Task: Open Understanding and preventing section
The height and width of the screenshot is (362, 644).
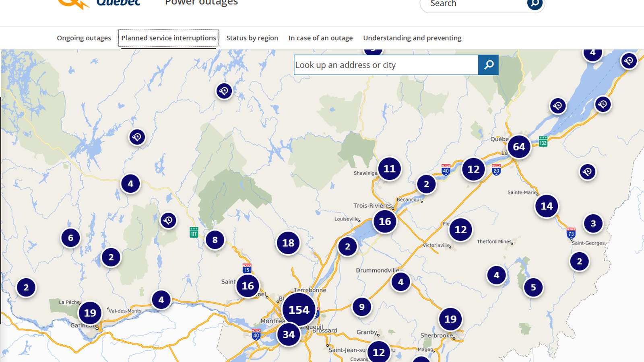Action: [x=412, y=38]
